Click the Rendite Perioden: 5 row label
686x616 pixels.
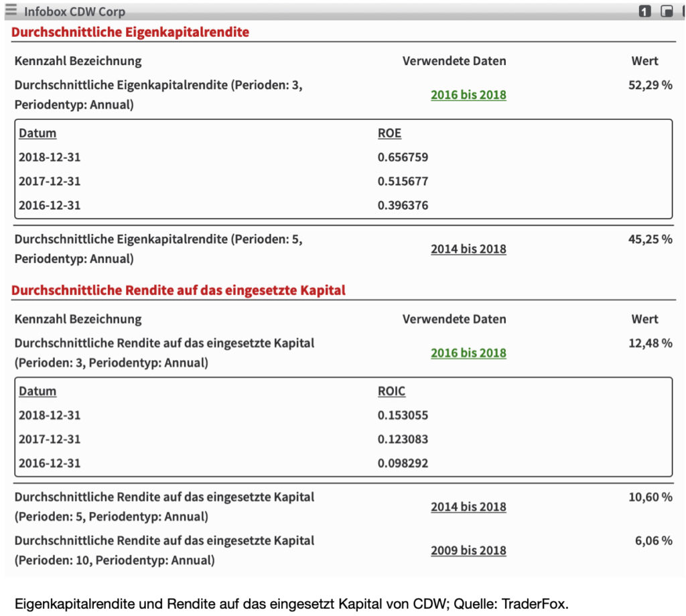165,507
